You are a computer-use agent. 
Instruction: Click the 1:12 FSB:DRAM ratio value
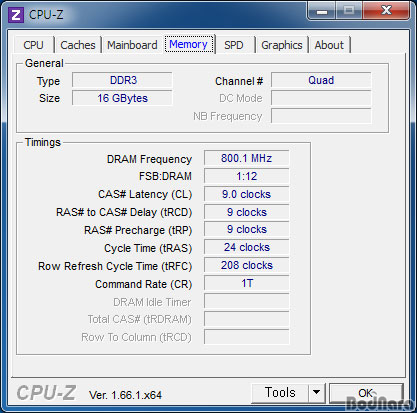(246, 176)
